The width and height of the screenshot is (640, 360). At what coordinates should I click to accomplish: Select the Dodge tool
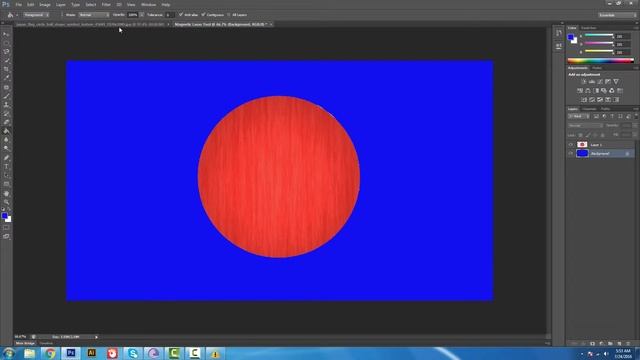click(6, 149)
